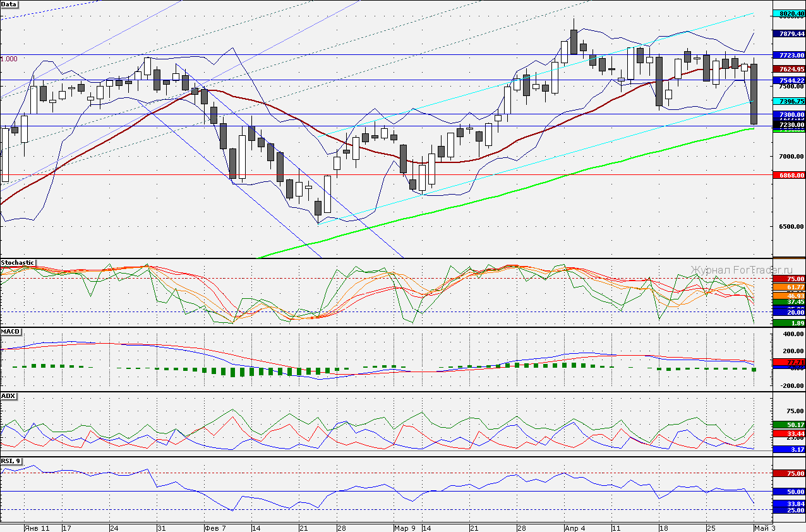The image size is (806, 532).
Task: Click the 7723.00 blue price label
Action: 789,56
